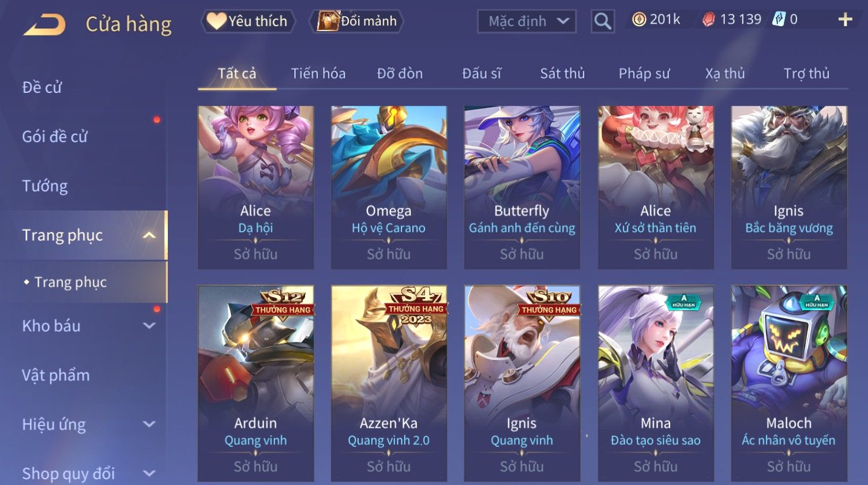This screenshot has width=868, height=485.
Task: Select Omega Hộ vệ Carano skin card
Action: click(389, 187)
